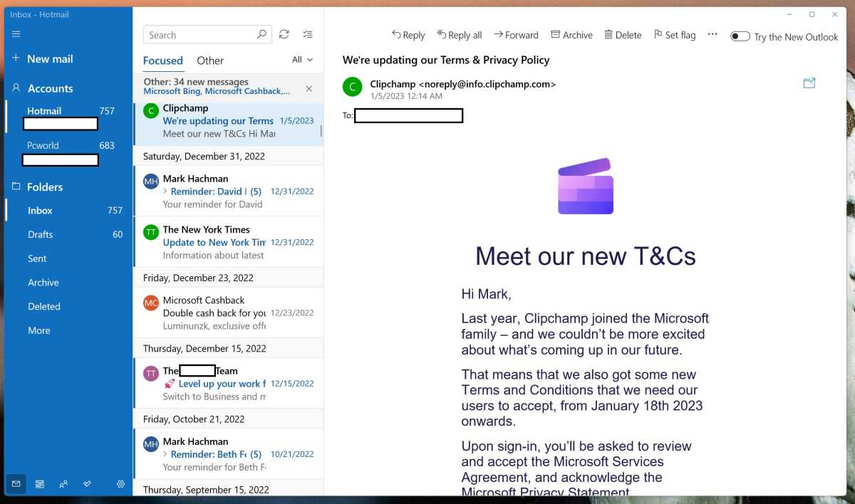Expand the Reminder: Beth conversation thread
Viewport: 855px width, 504px height.
165,454
